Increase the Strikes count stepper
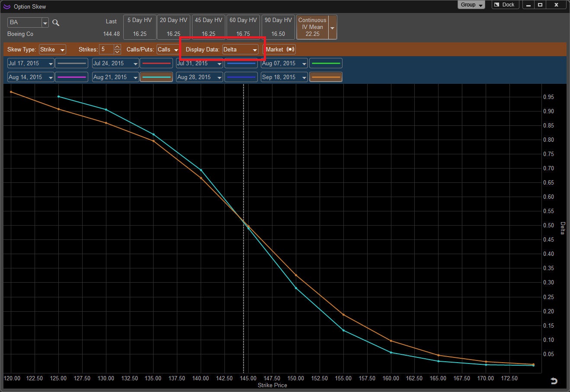This screenshot has width=570, height=392. [x=117, y=47]
